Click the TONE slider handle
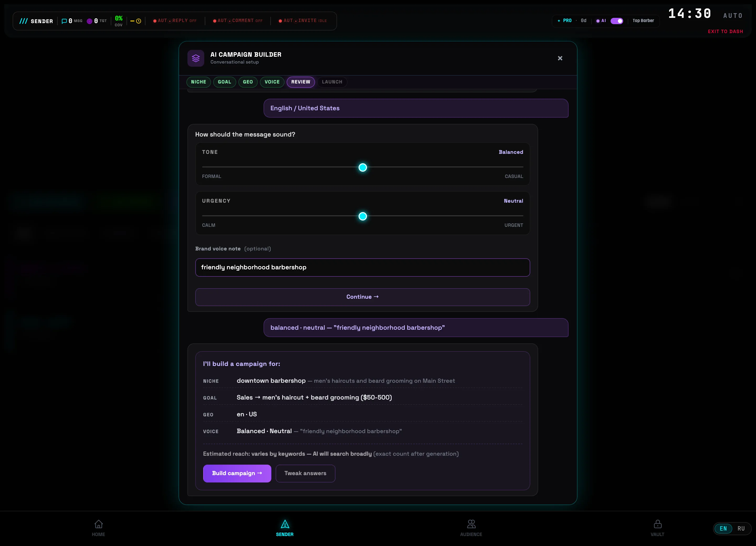This screenshot has height=546, width=756. click(x=362, y=167)
